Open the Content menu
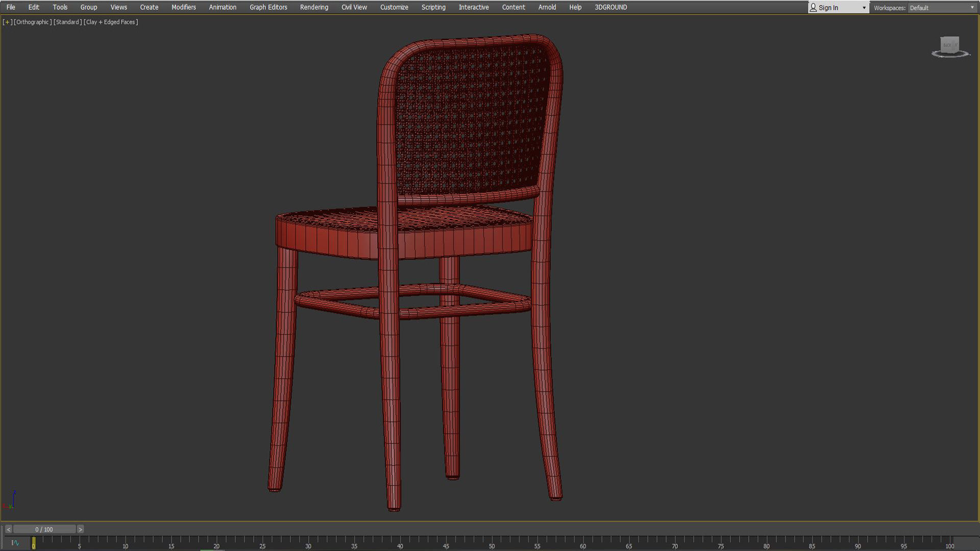This screenshot has width=980, height=551. [513, 7]
